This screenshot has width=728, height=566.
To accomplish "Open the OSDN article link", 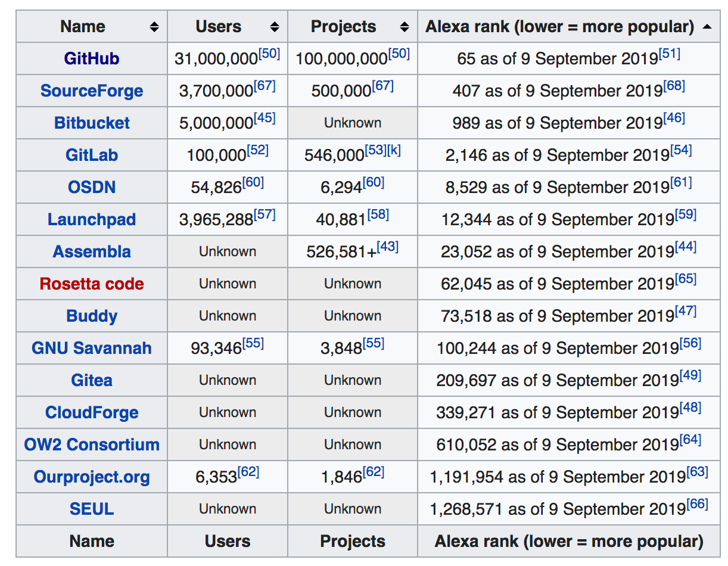I will pos(92,187).
